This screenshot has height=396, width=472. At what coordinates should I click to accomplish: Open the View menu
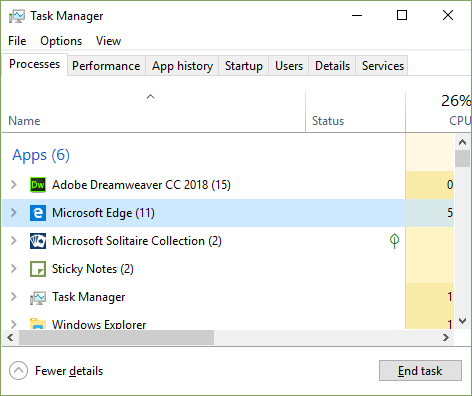[x=108, y=41]
